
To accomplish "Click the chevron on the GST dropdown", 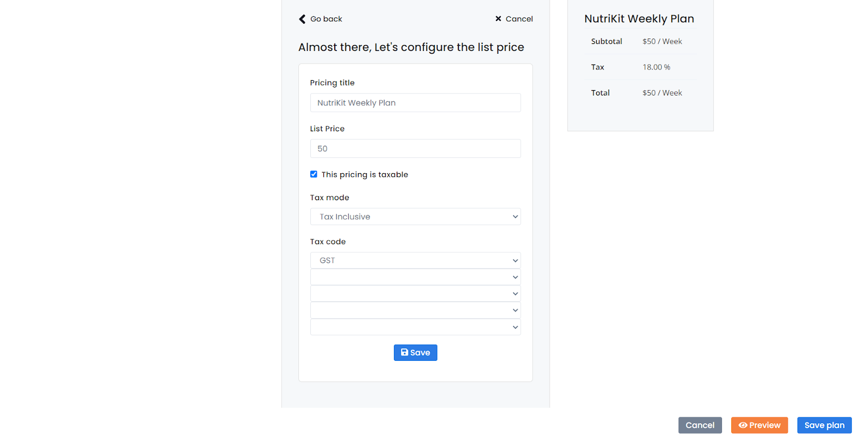I will tap(515, 260).
